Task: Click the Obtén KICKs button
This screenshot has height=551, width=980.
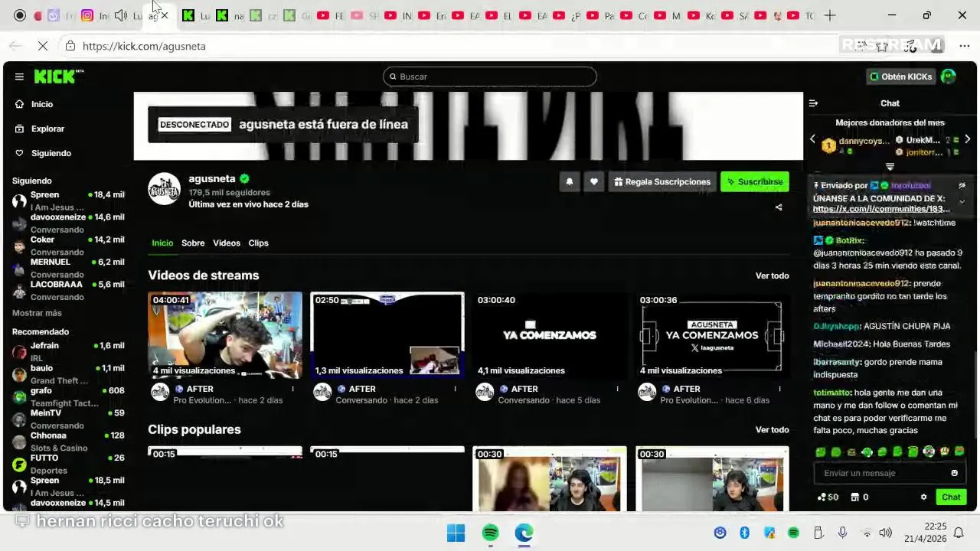Action: point(900,77)
